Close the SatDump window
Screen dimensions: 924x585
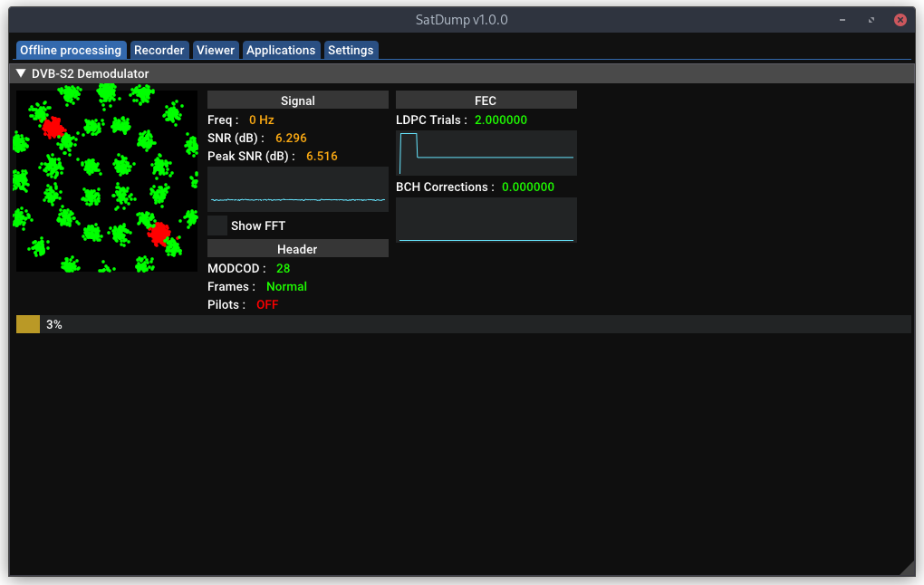point(900,20)
